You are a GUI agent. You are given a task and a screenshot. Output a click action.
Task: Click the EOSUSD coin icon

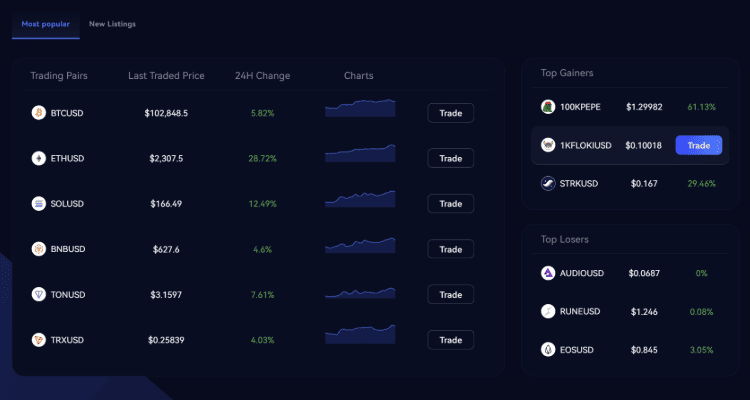point(548,349)
